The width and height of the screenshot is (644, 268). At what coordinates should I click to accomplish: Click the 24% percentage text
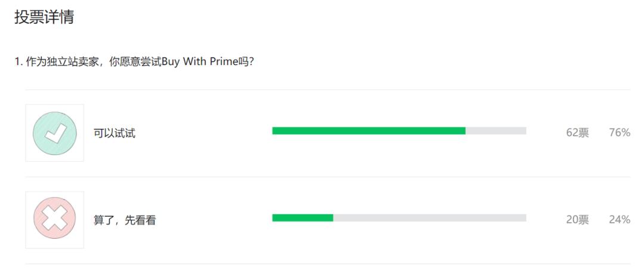click(620, 220)
